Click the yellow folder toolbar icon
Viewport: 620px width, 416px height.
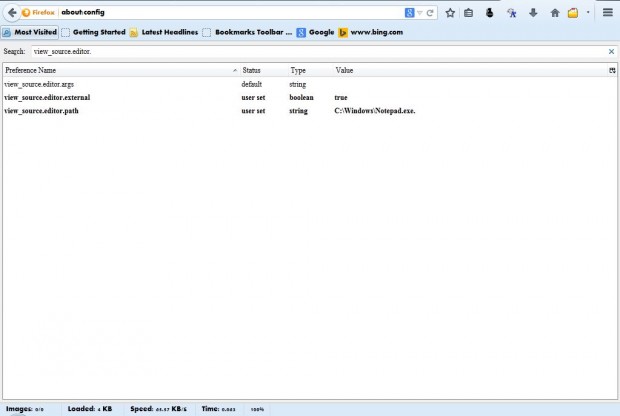pyautogui.click(x=573, y=13)
